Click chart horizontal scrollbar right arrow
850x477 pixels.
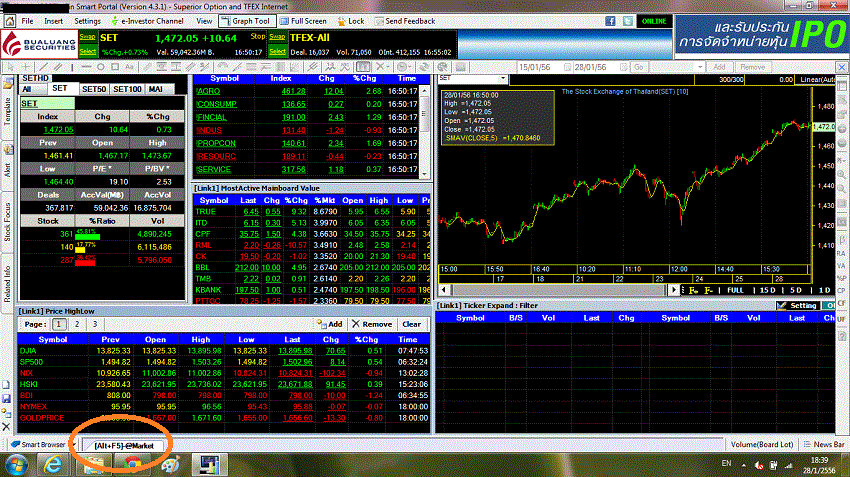tap(673, 290)
